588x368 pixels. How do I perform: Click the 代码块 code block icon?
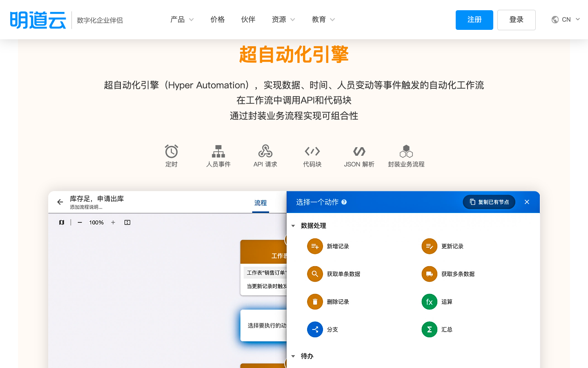[312, 150]
